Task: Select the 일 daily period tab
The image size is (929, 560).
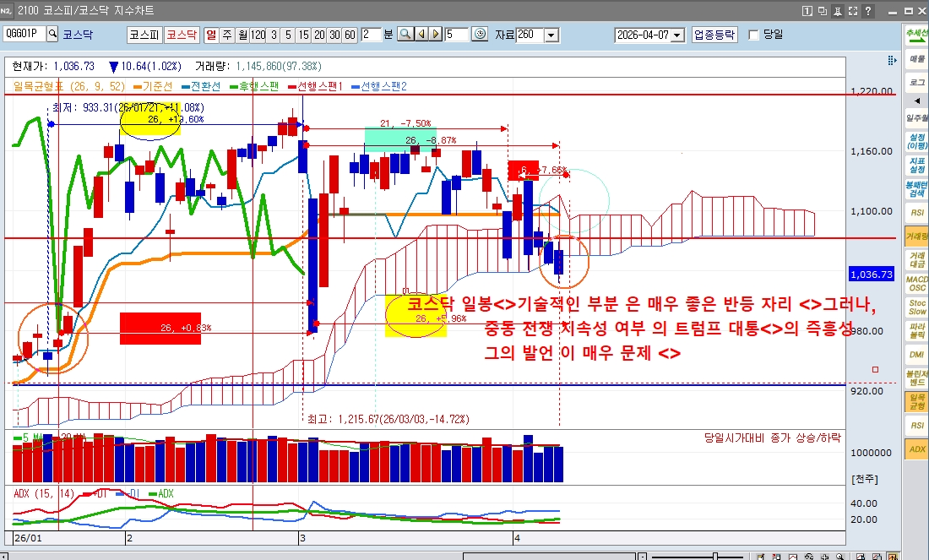Action: pos(211,35)
